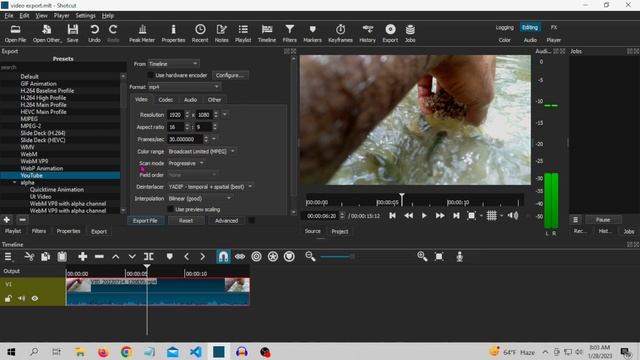Append a clip with the timeline plus icon

point(83,257)
